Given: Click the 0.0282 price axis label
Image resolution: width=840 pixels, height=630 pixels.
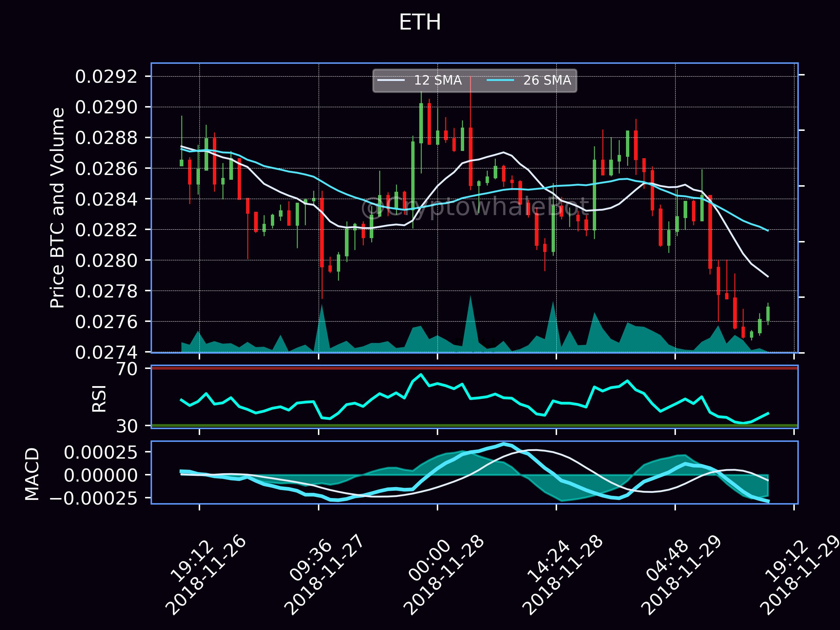Looking at the screenshot, I should pyautogui.click(x=106, y=230).
